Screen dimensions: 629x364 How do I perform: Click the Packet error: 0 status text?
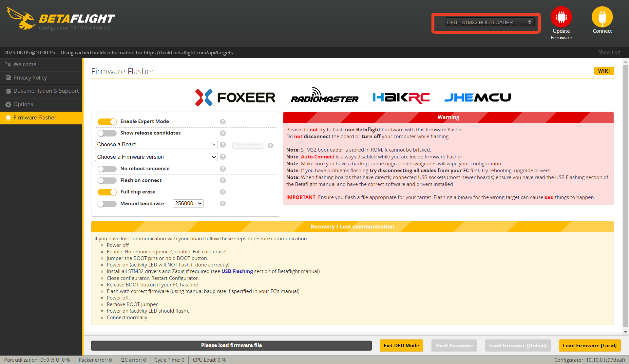click(95, 360)
